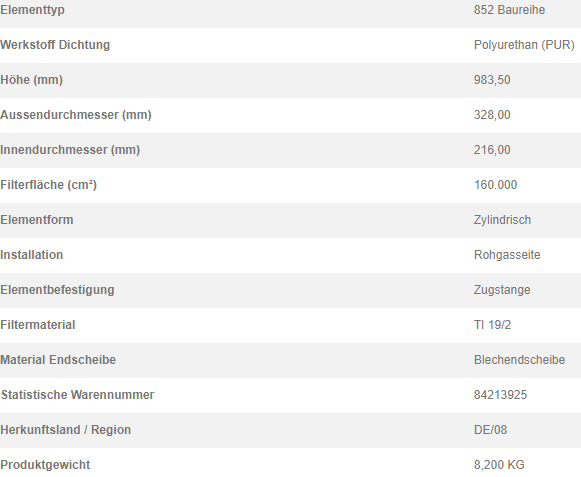Select the 160.000 filter area value
Viewport: 581px width, 477px height.
495,185
